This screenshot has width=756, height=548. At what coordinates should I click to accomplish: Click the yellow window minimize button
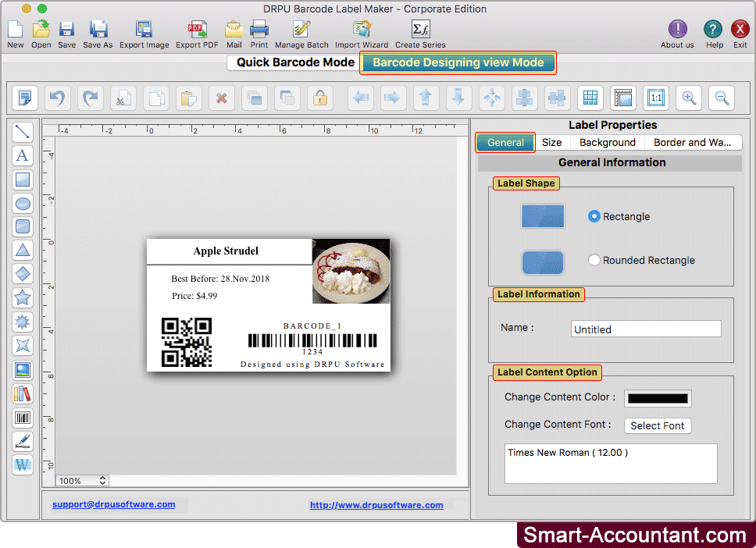[x=27, y=9]
